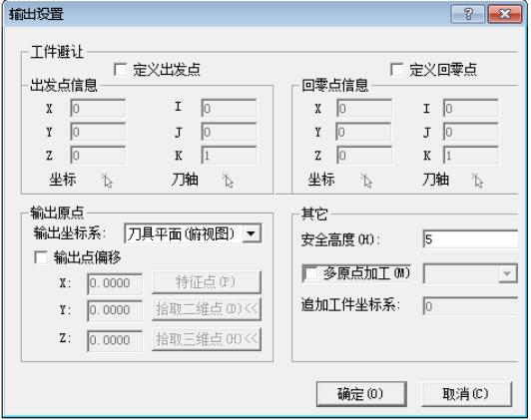
Task: Check the 多原点加工(M) option
Action: [310, 273]
